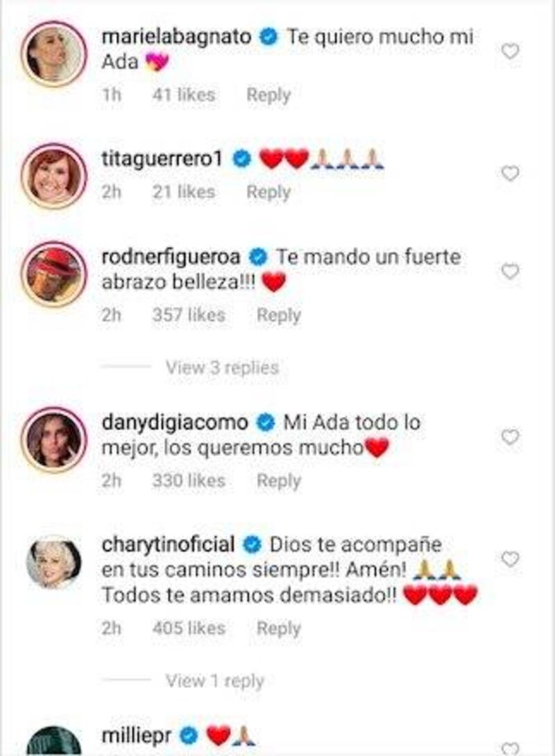Tap the heart next to charytinoficial's comment

[510, 560]
